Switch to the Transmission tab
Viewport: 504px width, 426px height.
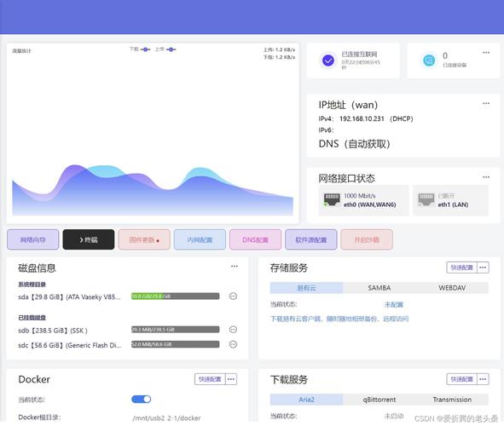452,400
